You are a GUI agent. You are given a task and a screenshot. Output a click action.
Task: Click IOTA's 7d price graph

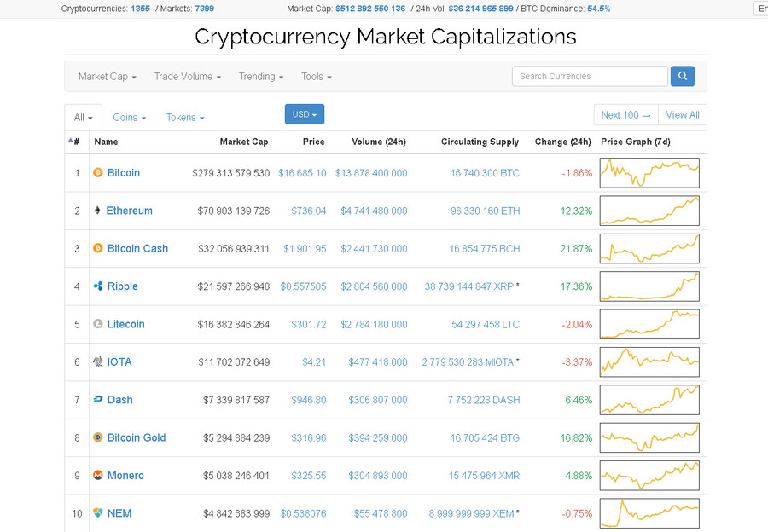click(649, 361)
